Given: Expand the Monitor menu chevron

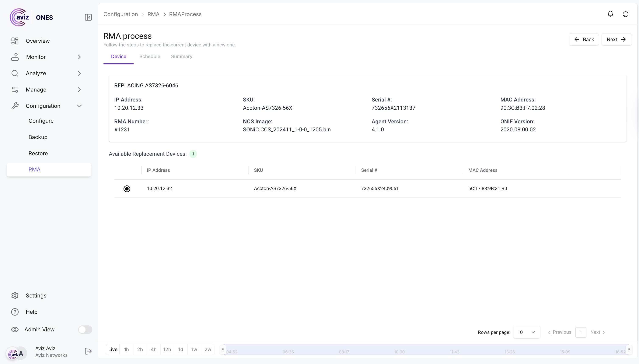Looking at the screenshot, I should [79, 57].
